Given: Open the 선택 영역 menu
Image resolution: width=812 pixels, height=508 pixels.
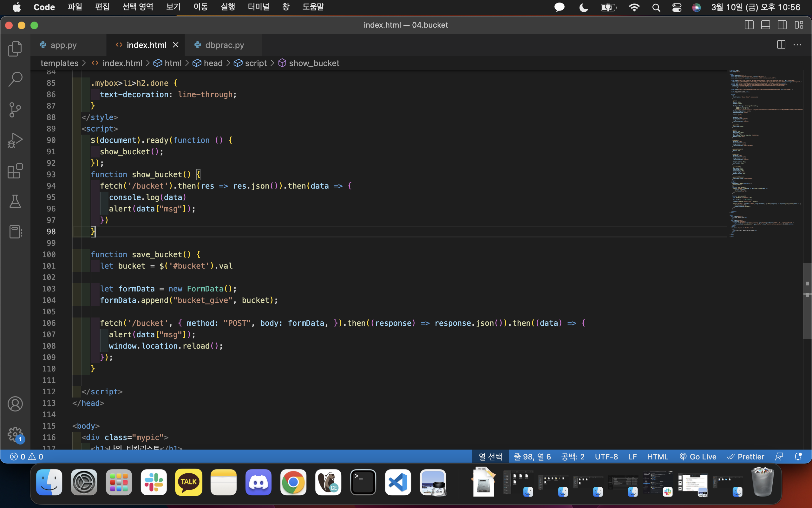Looking at the screenshot, I should 138,7.
